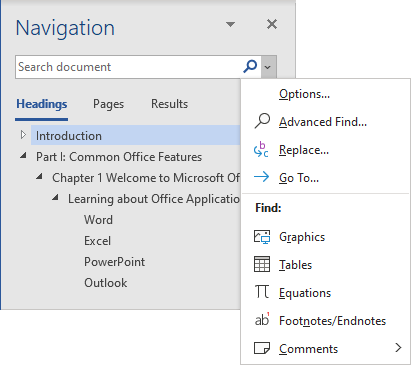Click the Replace b-to-c icon
The image size is (411, 365).
(x=261, y=149)
